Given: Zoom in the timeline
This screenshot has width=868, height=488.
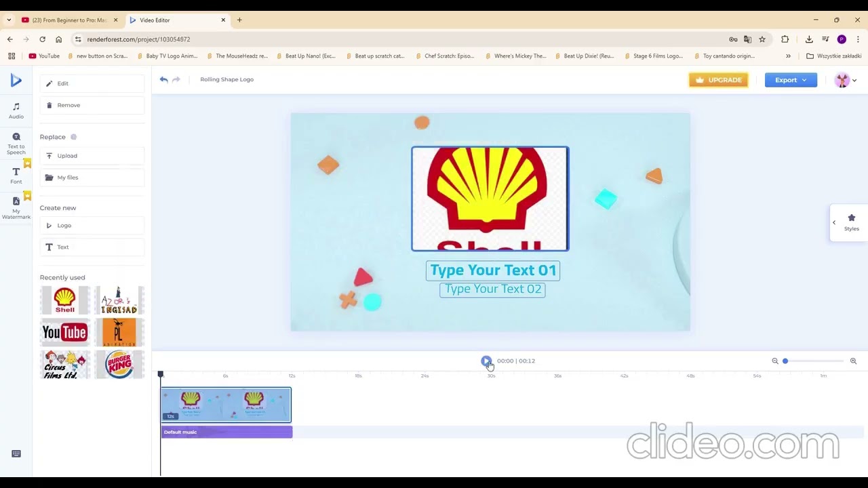Looking at the screenshot, I should (x=853, y=361).
